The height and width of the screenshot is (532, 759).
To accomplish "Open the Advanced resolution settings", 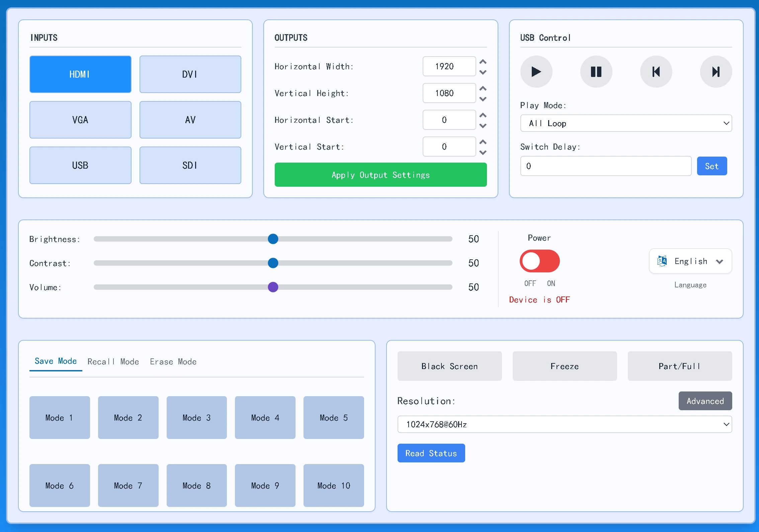I will point(705,401).
